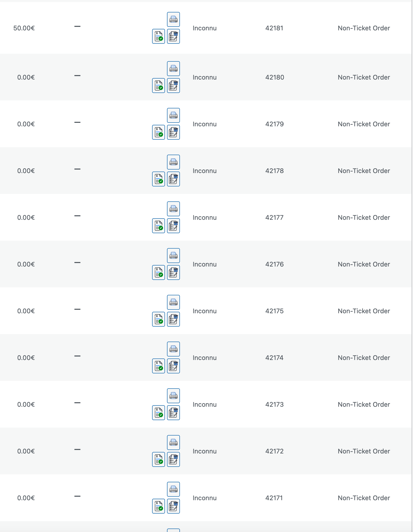
Task: Click printer icon in order 42178 row
Action: pos(173,162)
